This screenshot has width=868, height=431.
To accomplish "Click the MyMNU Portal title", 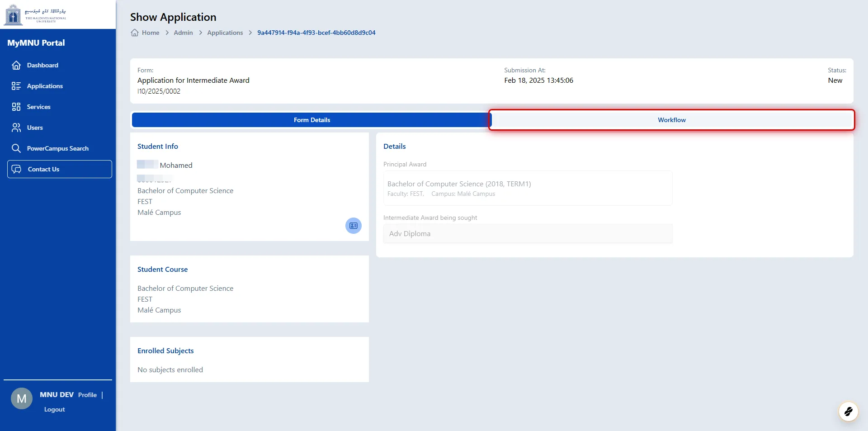I will tap(36, 43).
